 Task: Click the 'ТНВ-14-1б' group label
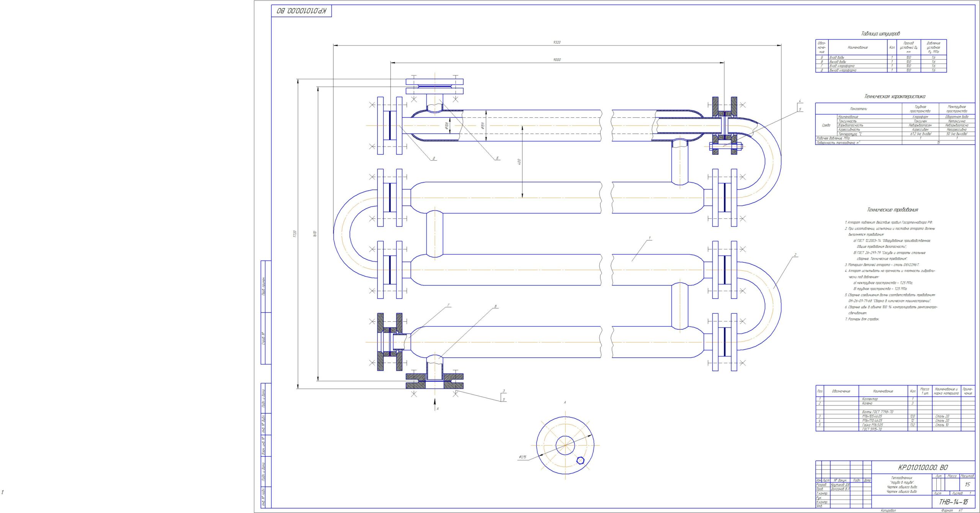953,502
